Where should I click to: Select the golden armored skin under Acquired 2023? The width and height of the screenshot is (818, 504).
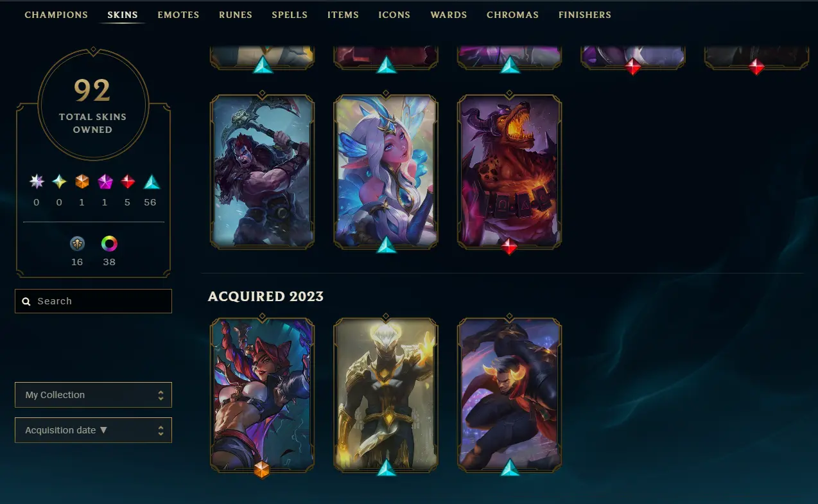[386, 395]
